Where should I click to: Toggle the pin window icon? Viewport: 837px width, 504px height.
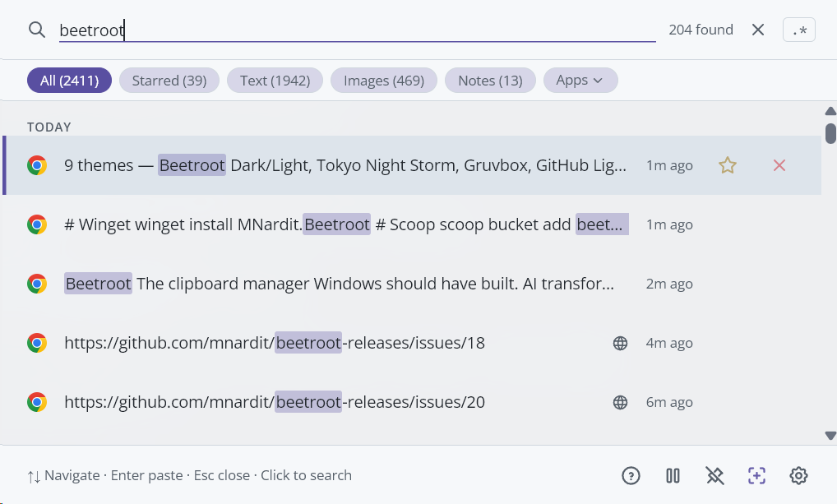(x=714, y=475)
